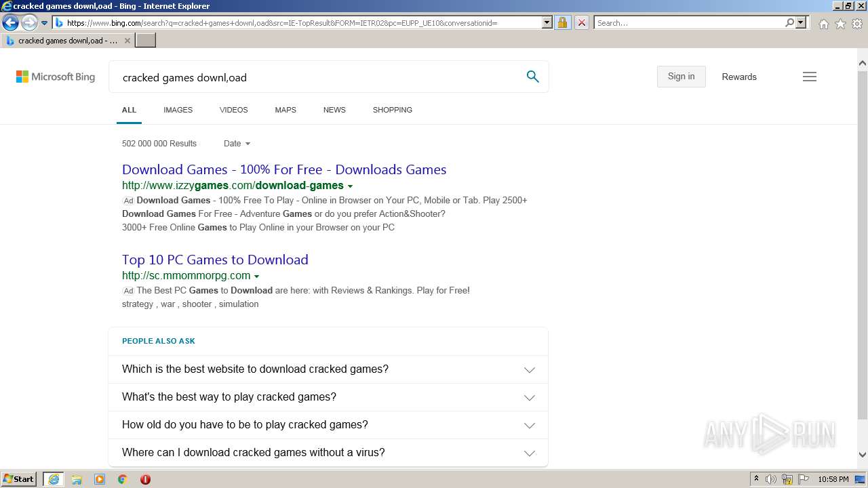Image resolution: width=868 pixels, height=488 pixels.
Task: Click the '502 000 000 Results' text
Action: tap(159, 144)
